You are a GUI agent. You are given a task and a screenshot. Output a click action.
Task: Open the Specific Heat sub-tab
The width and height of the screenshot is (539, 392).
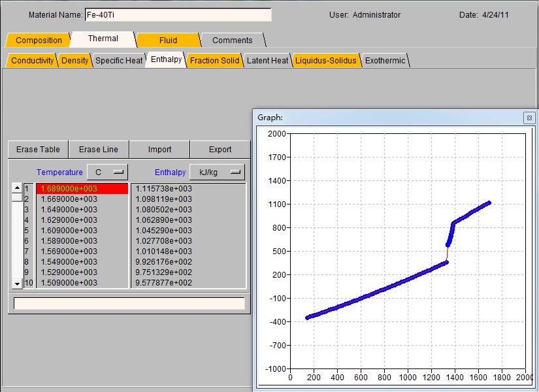[x=119, y=61]
